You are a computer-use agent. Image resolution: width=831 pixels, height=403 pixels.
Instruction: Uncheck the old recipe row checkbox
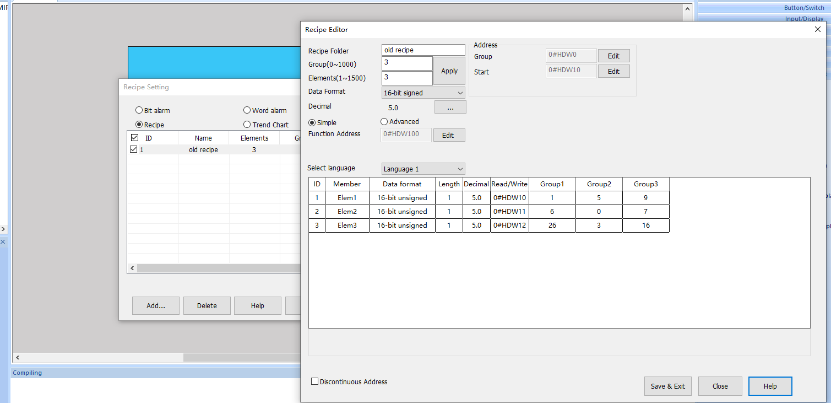tap(134, 150)
